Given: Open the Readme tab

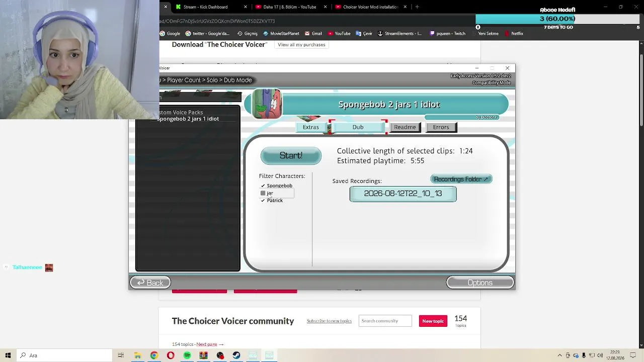Looking at the screenshot, I should click(x=405, y=127).
